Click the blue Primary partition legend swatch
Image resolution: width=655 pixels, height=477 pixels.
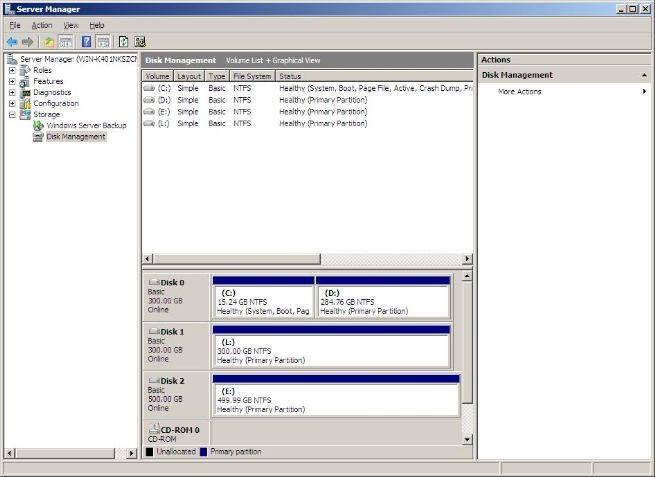click(203, 452)
